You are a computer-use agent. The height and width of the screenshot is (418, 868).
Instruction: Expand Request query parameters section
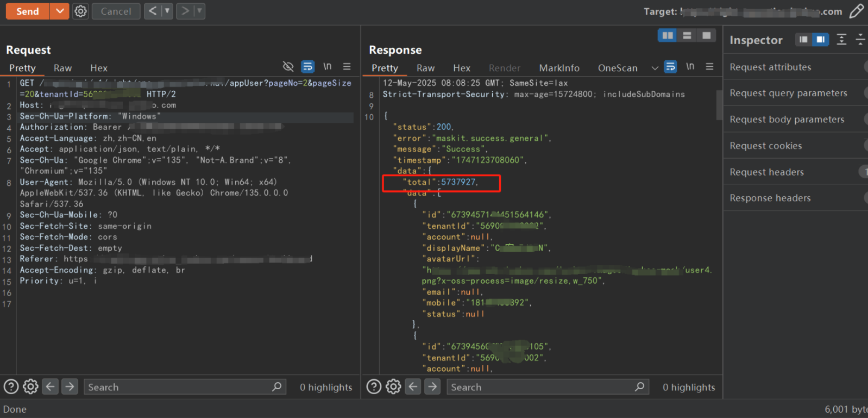pos(796,93)
